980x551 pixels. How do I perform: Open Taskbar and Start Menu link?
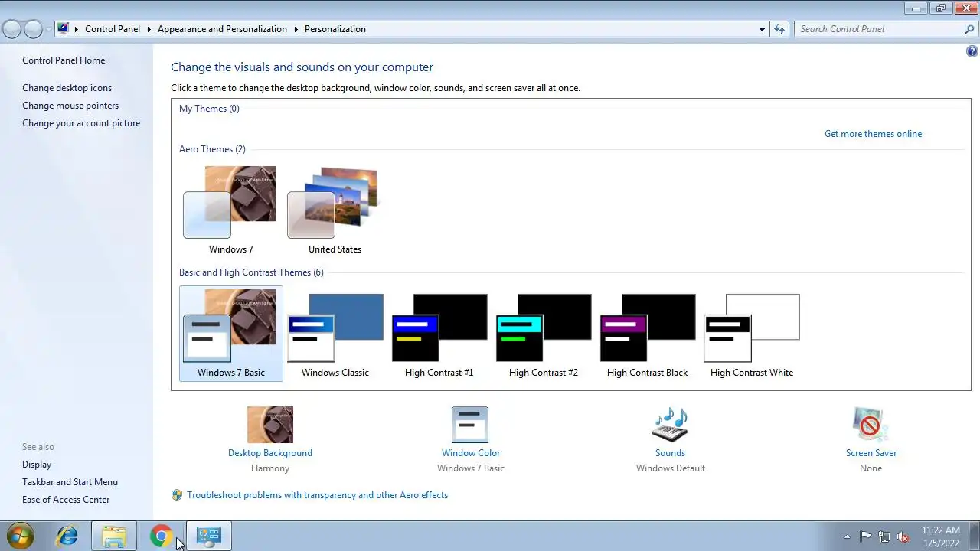pos(70,482)
